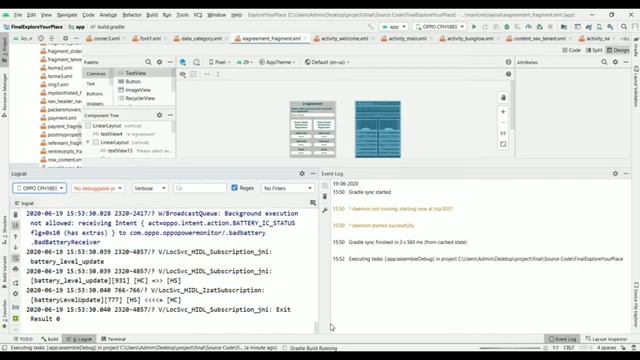Screen dimensions: 640x360
Task: Open the AppTheme dropdown
Action: pyautogui.click(x=277, y=62)
